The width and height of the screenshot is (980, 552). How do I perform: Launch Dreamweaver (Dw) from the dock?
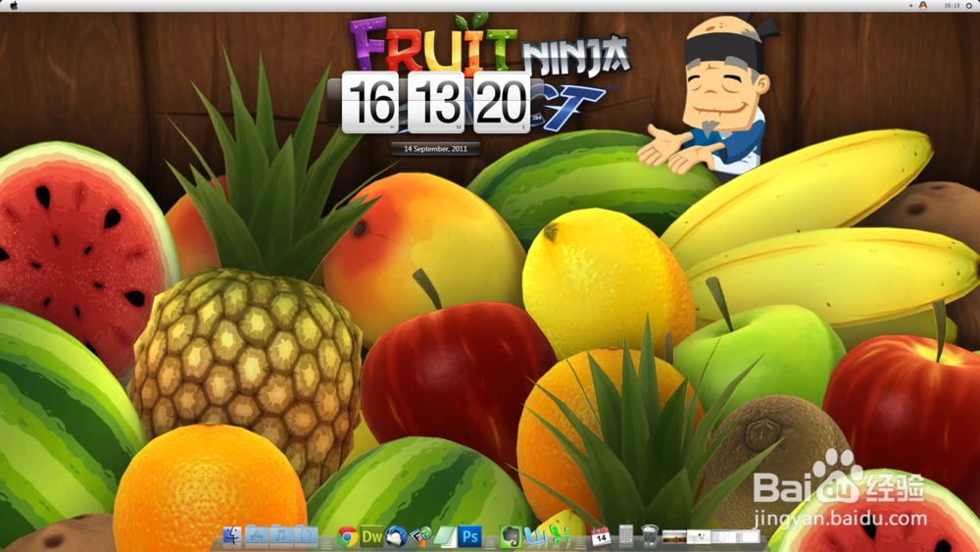pos(371,536)
